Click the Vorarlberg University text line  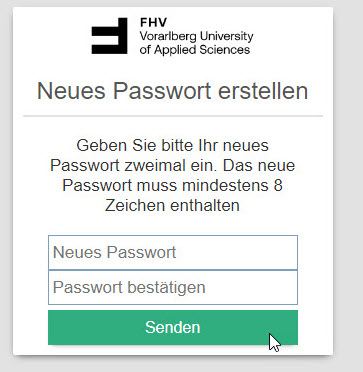coord(196,36)
